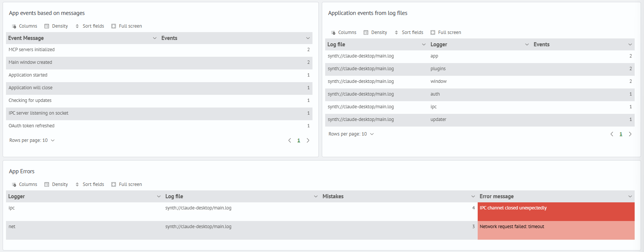Image resolution: width=644 pixels, height=252 pixels.
Task: Go to previous page in Application events from log files
Action: 612,134
